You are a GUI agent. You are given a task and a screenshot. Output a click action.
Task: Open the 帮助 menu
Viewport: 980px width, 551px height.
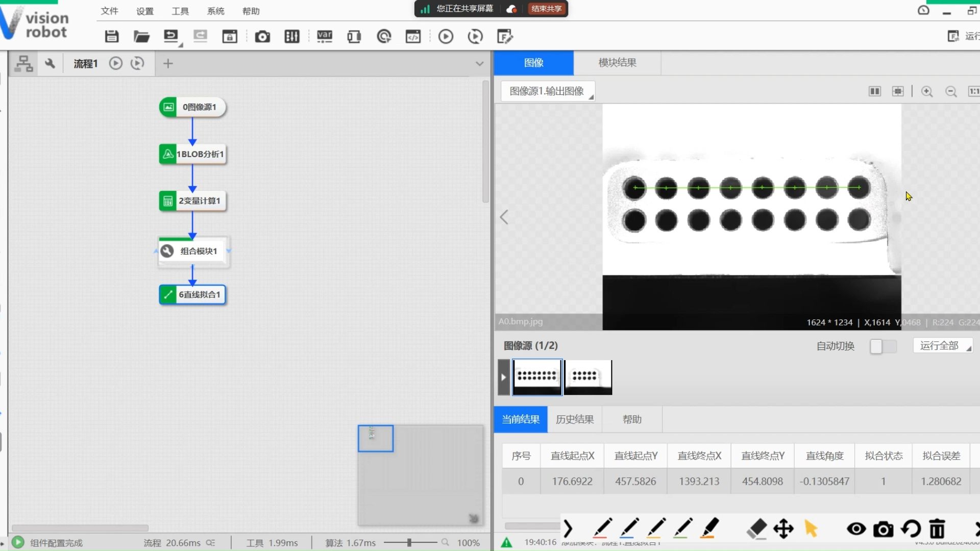click(251, 11)
